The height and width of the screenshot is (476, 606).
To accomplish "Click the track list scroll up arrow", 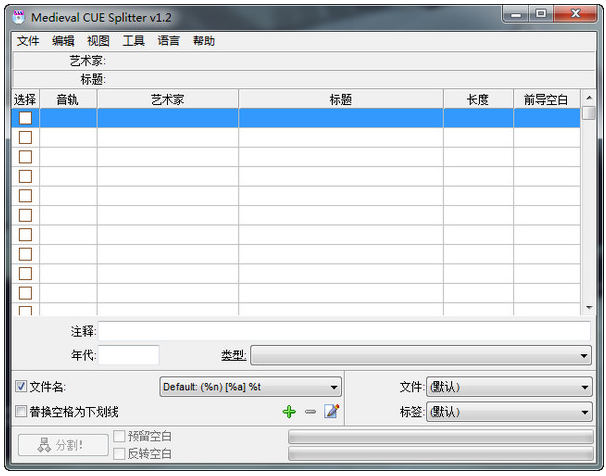I will [x=589, y=98].
